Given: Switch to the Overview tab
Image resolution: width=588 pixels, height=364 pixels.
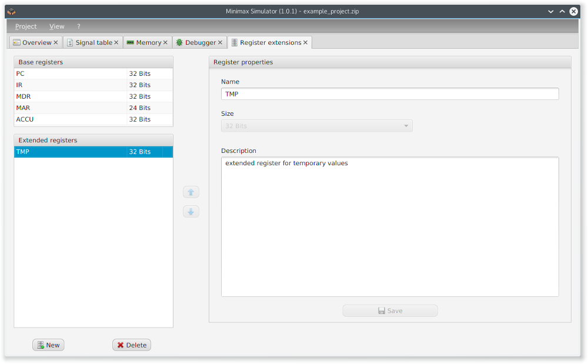Looking at the screenshot, I should point(36,43).
